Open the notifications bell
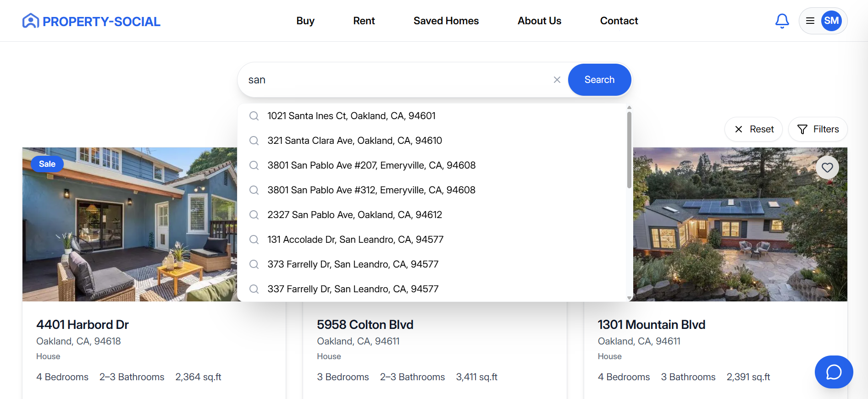This screenshot has height=399, width=868. pos(782,21)
